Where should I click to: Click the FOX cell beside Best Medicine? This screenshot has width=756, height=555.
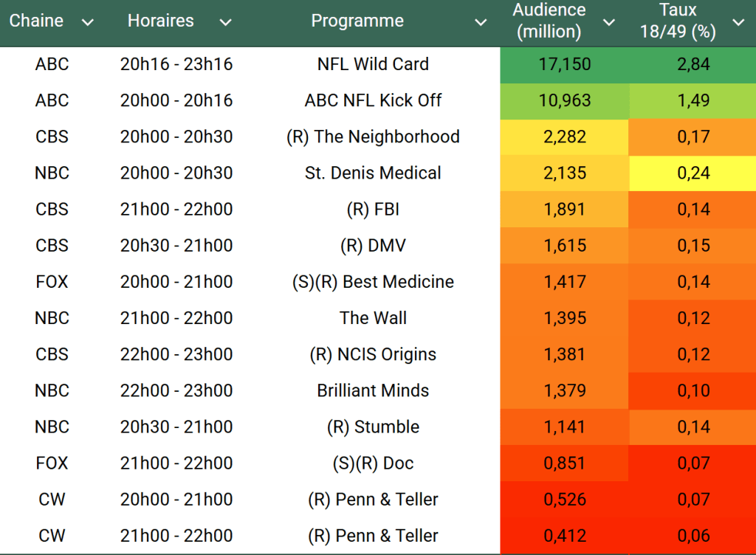point(52,282)
